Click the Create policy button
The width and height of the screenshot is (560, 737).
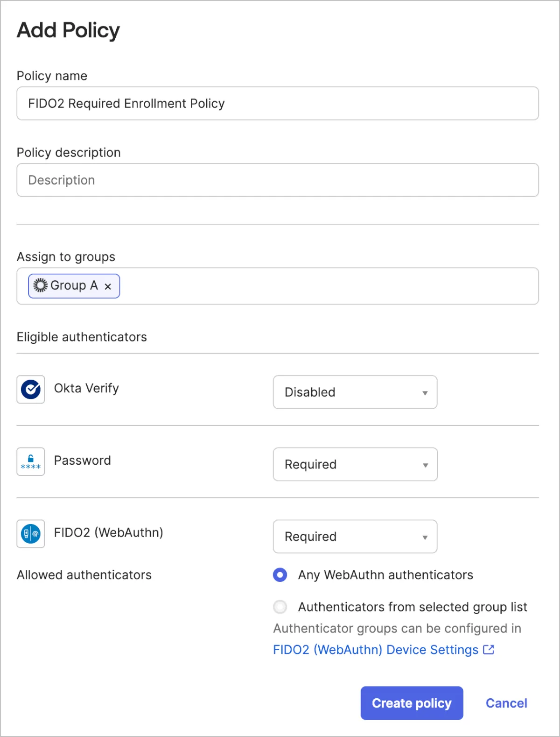412,703
